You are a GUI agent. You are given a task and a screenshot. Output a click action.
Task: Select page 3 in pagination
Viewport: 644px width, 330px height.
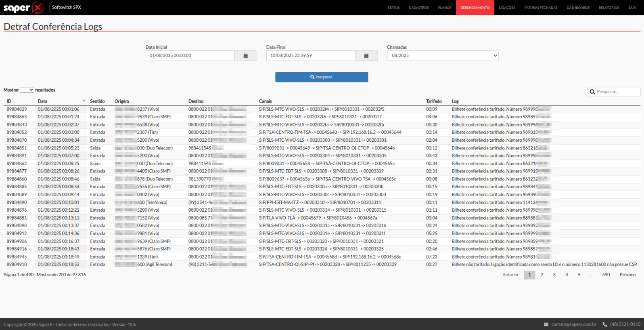click(554, 275)
